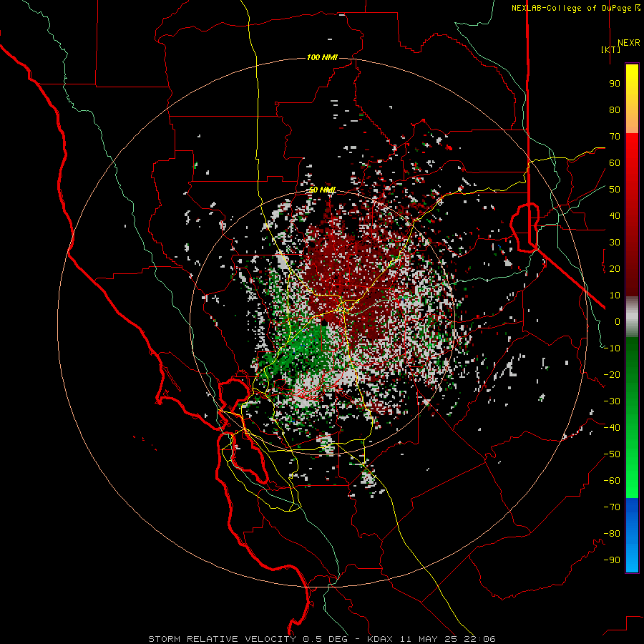This screenshot has width=644, height=644.
Task: Click the [KT] units label
Action: [610, 49]
